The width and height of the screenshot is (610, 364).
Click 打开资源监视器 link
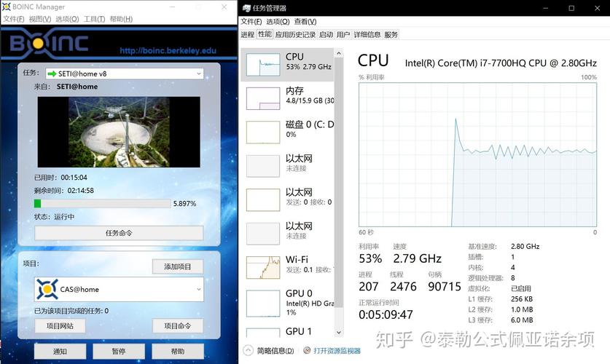[x=337, y=351]
